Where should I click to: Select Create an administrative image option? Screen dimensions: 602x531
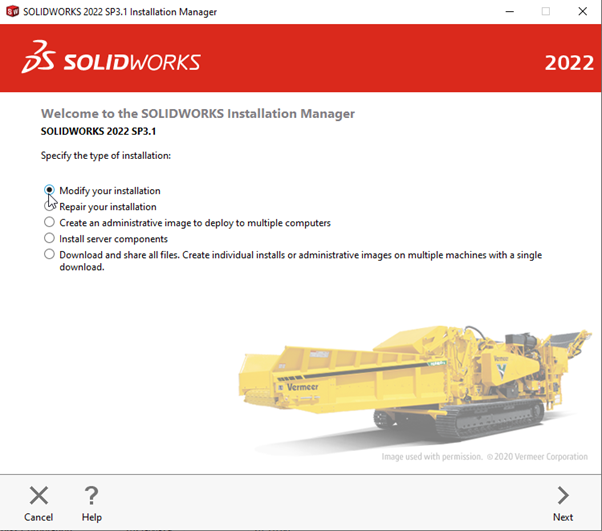pos(50,223)
